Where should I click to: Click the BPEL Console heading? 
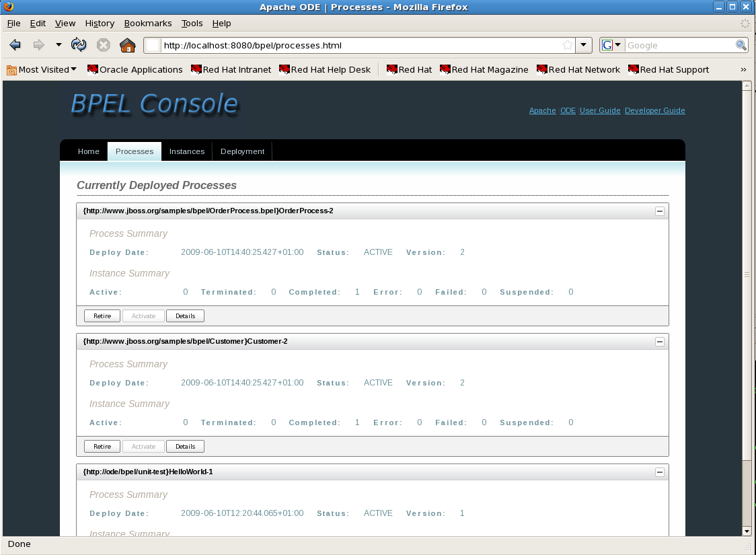pos(155,104)
